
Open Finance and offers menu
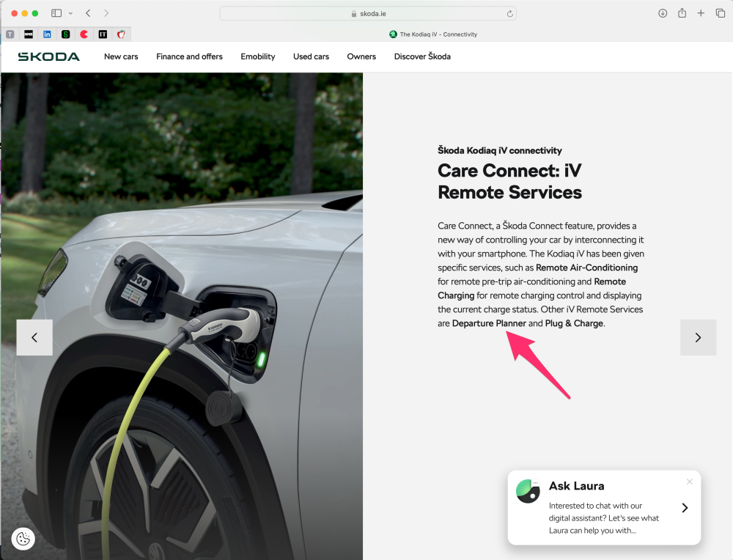(x=189, y=56)
